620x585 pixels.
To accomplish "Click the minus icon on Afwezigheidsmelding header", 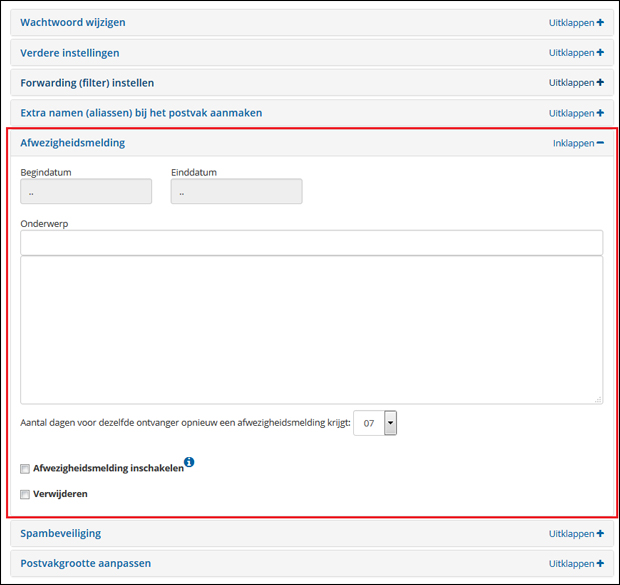I will [600, 143].
